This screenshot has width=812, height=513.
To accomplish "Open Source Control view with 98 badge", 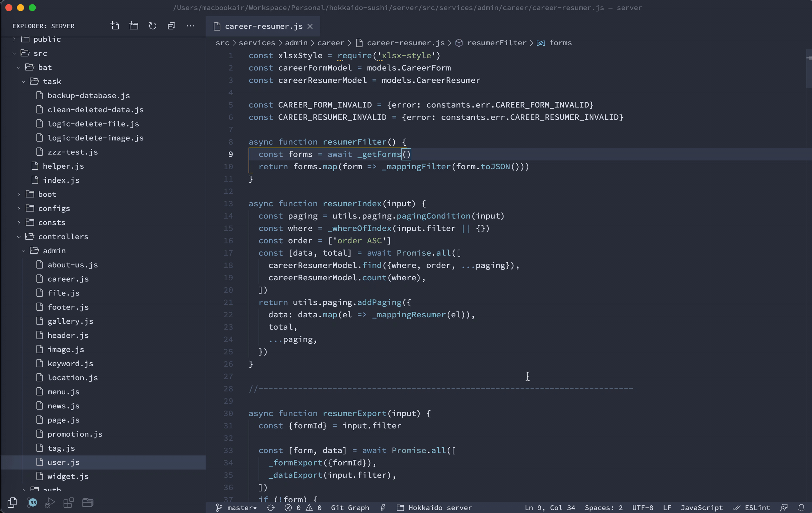I will click(32, 503).
